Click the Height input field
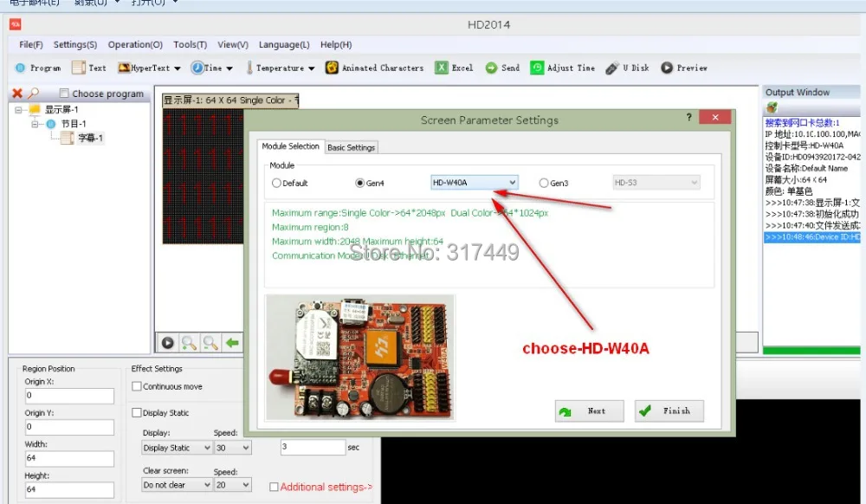Screen dimensions: 866x504 69,489
